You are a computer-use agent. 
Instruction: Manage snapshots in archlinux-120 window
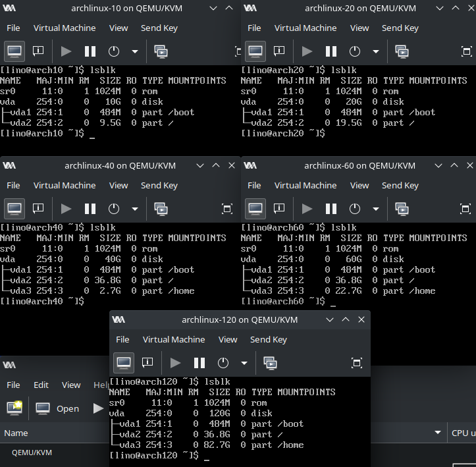coord(270,363)
